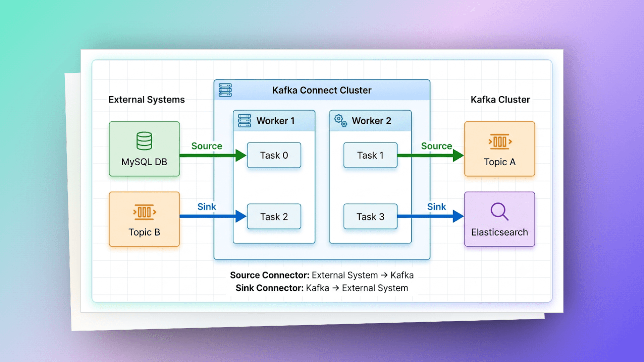
Task: Click the green "Source" label next to Topic A
Action: [437, 146]
